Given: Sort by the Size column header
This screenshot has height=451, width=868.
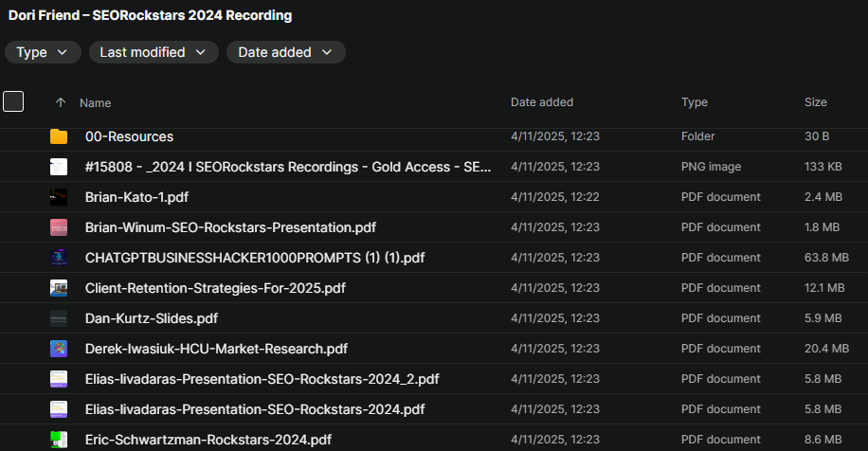Looking at the screenshot, I should 816,101.
